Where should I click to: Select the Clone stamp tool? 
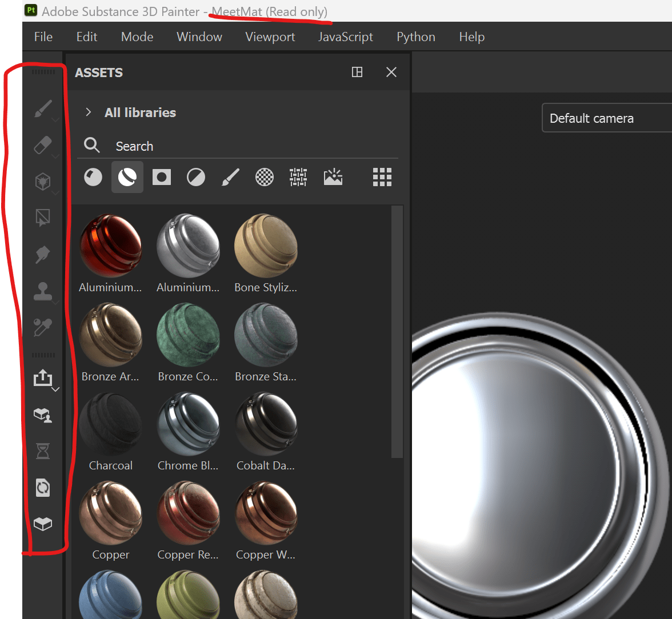(x=43, y=291)
